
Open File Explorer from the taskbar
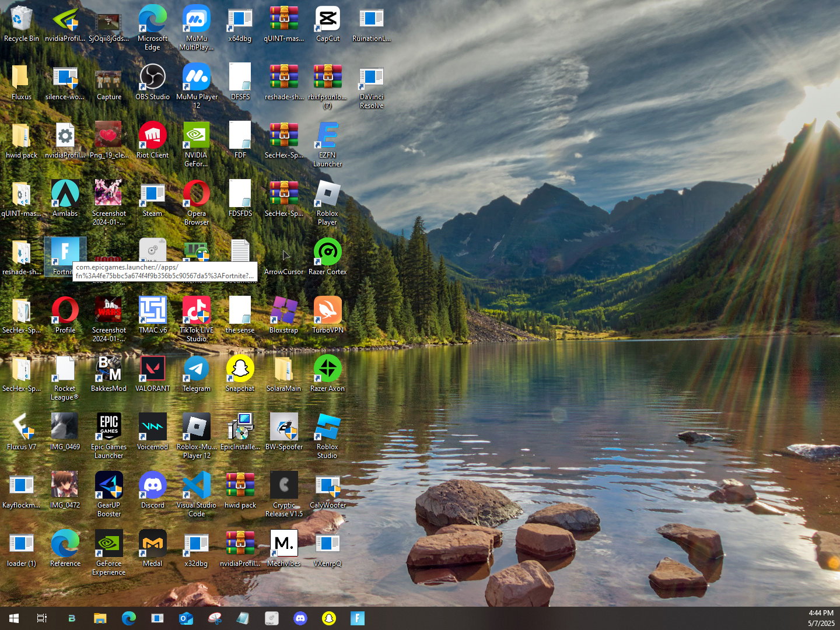point(100,618)
